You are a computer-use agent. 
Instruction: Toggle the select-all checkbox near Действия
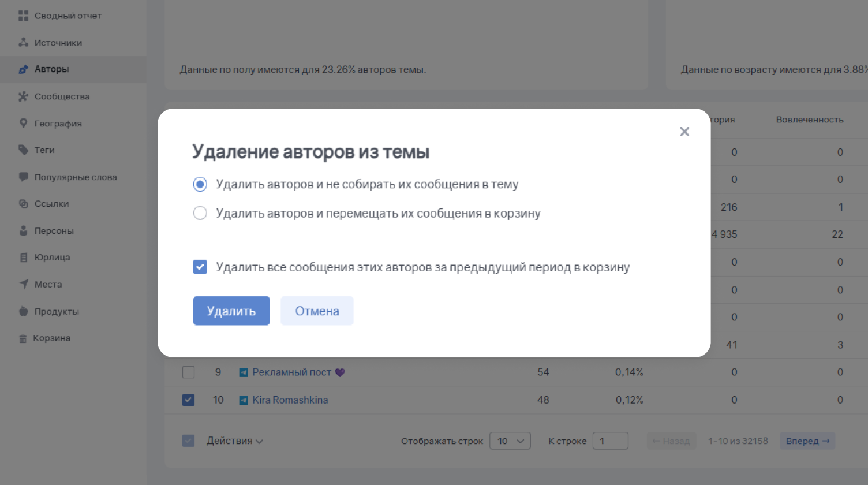188,441
